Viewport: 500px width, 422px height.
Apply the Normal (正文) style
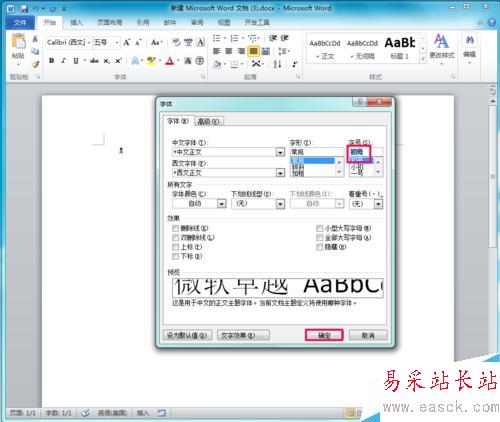pyautogui.click(x=325, y=49)
